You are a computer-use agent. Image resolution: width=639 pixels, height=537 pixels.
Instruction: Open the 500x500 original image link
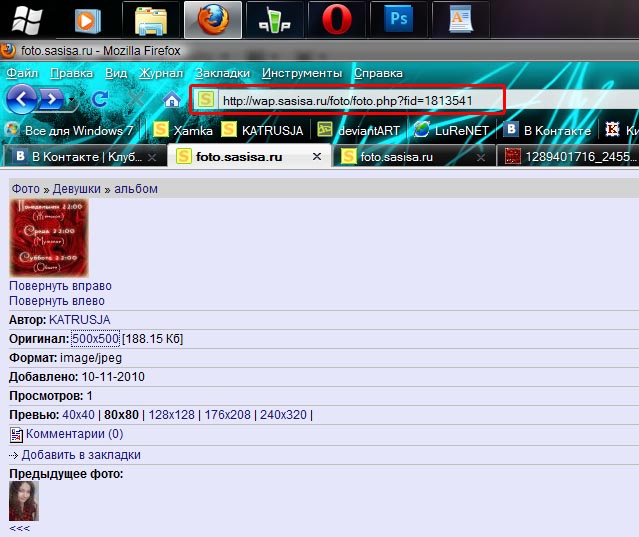(x=95, y=339)
